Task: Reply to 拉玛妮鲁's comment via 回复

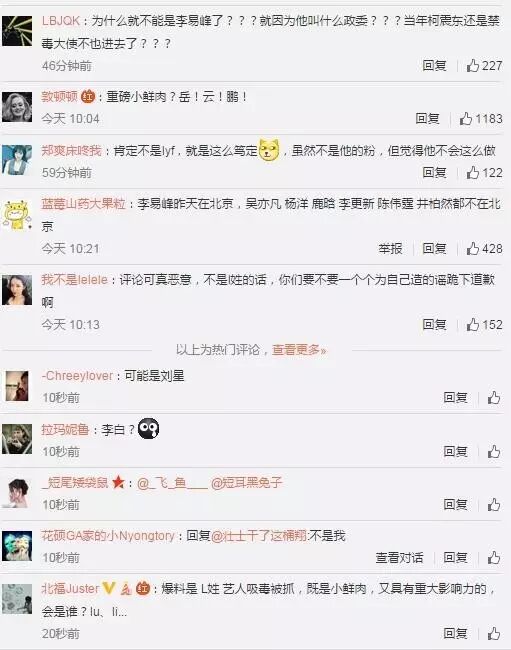Action: click(455, 451)
